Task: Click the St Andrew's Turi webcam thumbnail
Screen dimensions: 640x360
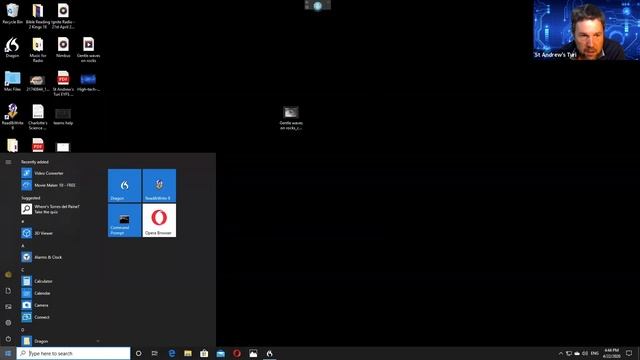Action: 587,30
